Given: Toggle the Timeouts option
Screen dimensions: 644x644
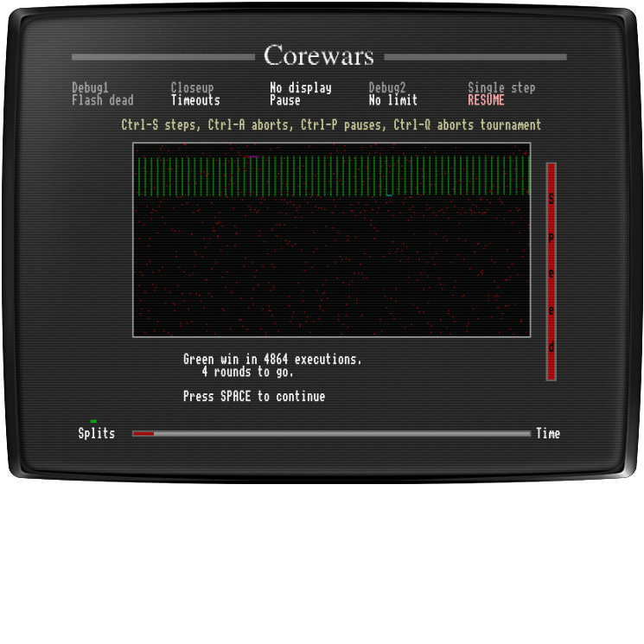Looking at the screenshot, I should [x=195, y=100].
